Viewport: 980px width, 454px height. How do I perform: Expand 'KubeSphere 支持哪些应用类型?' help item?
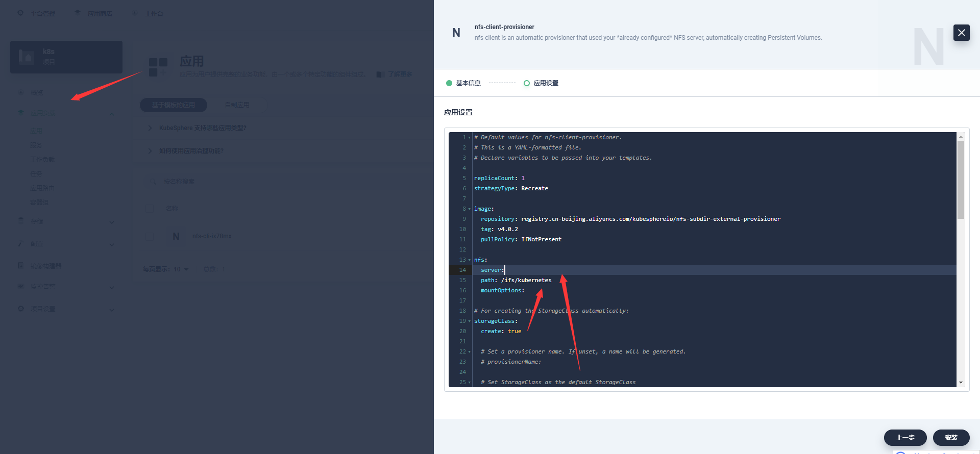pos(203,128)
